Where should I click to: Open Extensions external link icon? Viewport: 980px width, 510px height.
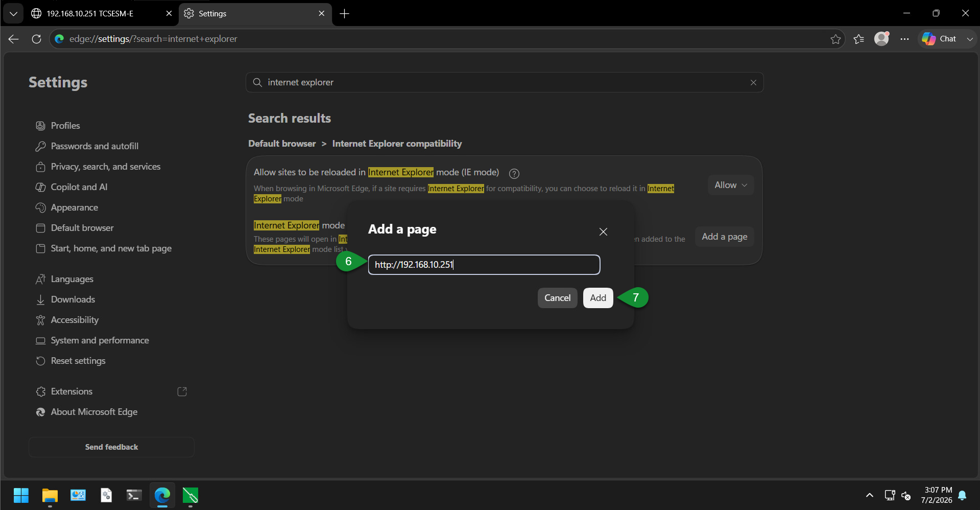pos(182,391)
